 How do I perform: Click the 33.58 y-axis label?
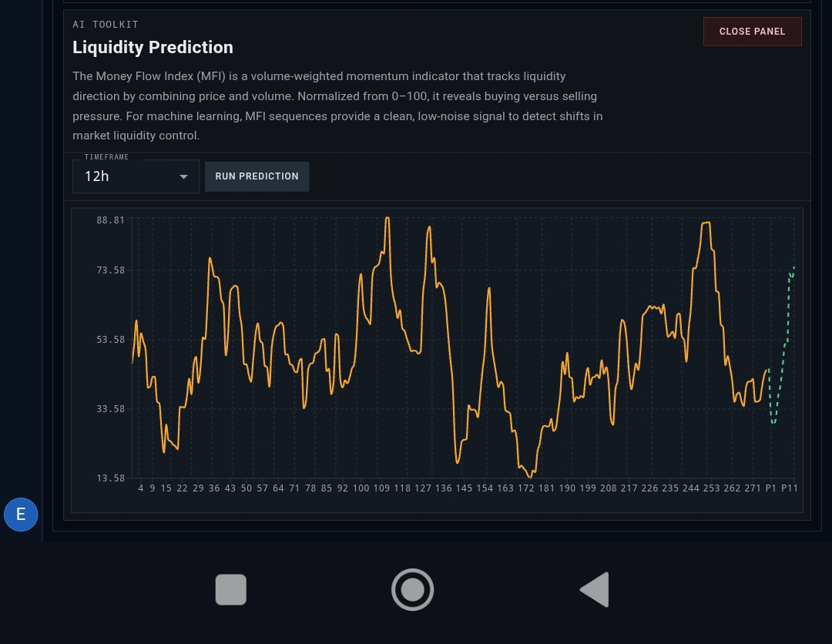coord(110,409)
